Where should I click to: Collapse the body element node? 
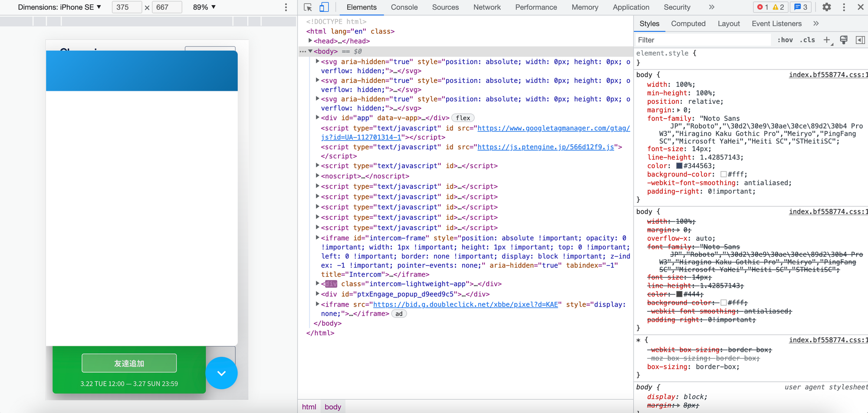[x=310, y=51]
